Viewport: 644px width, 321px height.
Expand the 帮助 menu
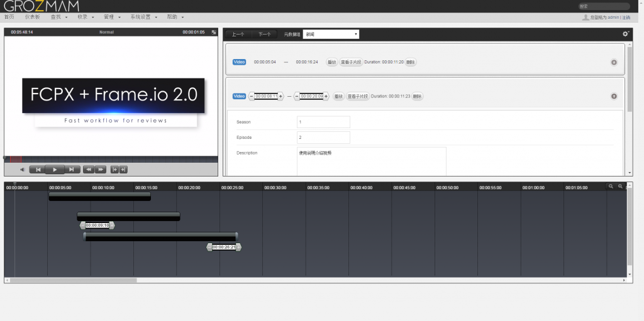(175, 17)
